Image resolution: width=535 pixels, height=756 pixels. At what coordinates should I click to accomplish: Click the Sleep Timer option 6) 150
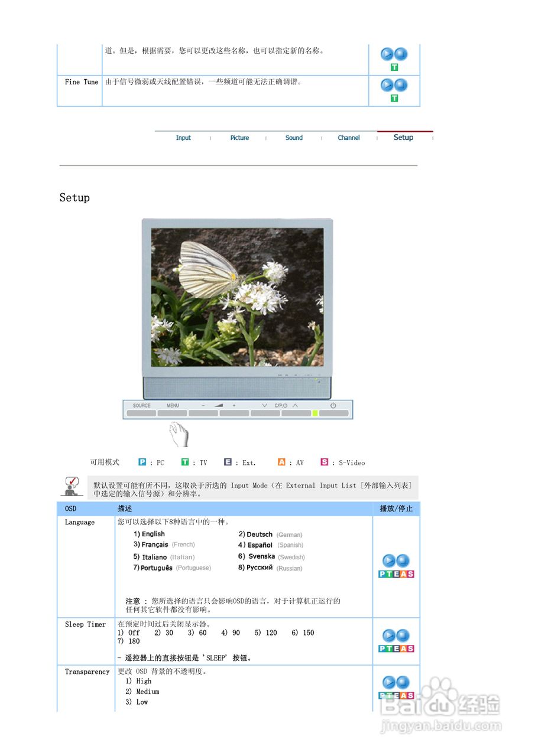pyautogui.click(x=303, y=633)
